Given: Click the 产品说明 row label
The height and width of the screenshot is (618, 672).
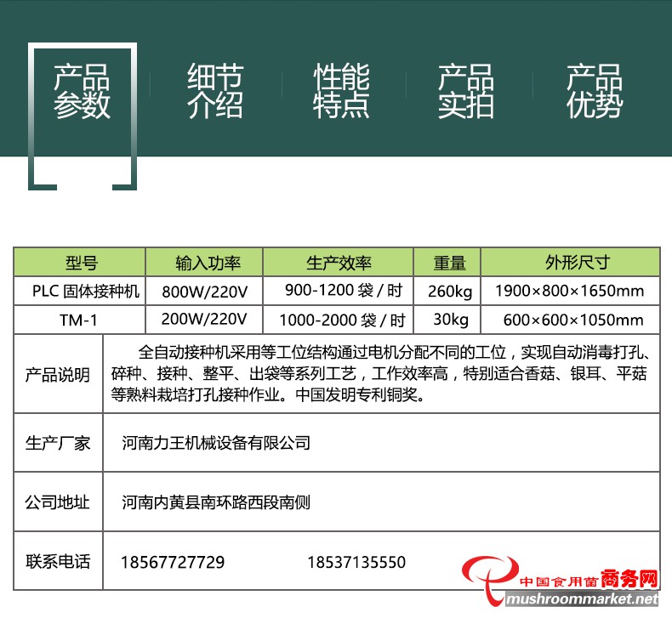Looking at the screenshot, I should (58, 375).
